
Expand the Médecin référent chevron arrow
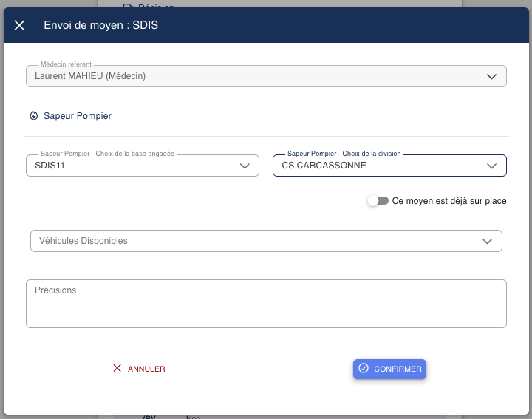click(491, 77)
